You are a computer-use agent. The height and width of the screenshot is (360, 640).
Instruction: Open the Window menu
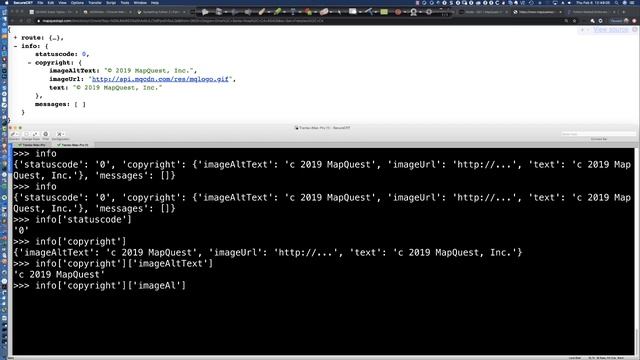click(140, 2)
